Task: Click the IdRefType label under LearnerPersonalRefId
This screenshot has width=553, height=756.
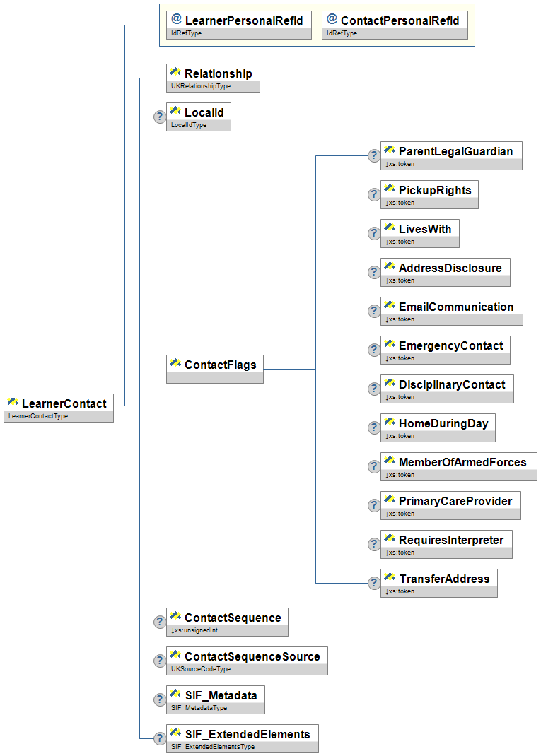Action: (187, 33)
